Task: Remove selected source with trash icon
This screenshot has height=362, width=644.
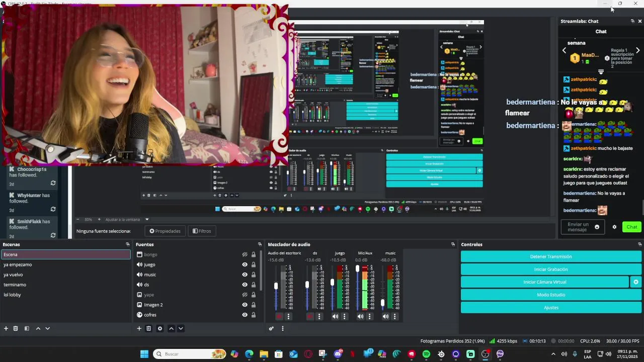Action: coord(149,328)
